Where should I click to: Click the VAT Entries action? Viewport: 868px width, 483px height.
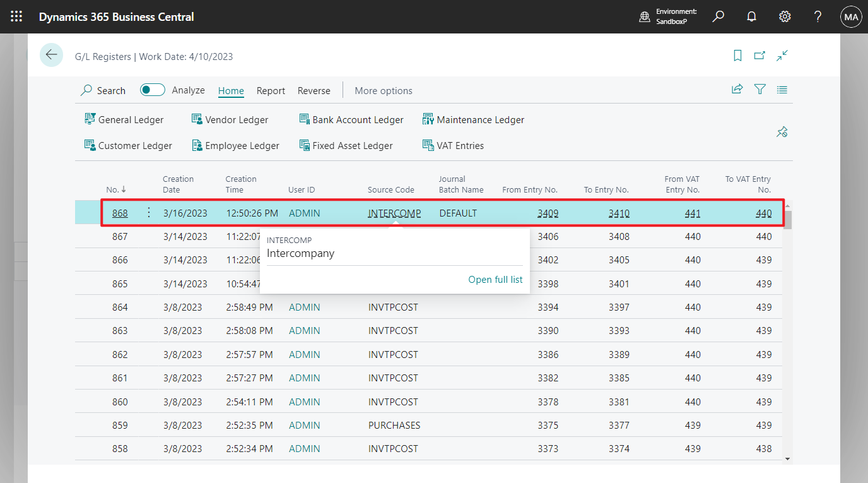click(x=453, y=146)
